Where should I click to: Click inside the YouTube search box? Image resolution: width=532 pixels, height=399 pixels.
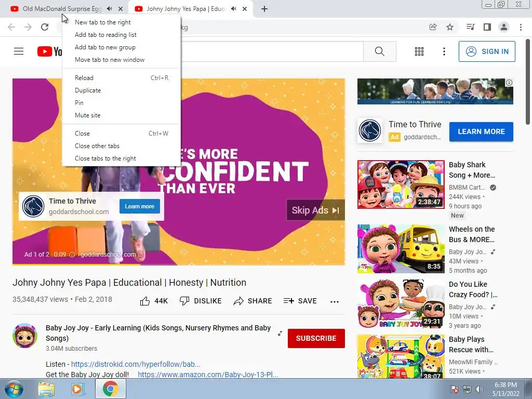point(271,51)
